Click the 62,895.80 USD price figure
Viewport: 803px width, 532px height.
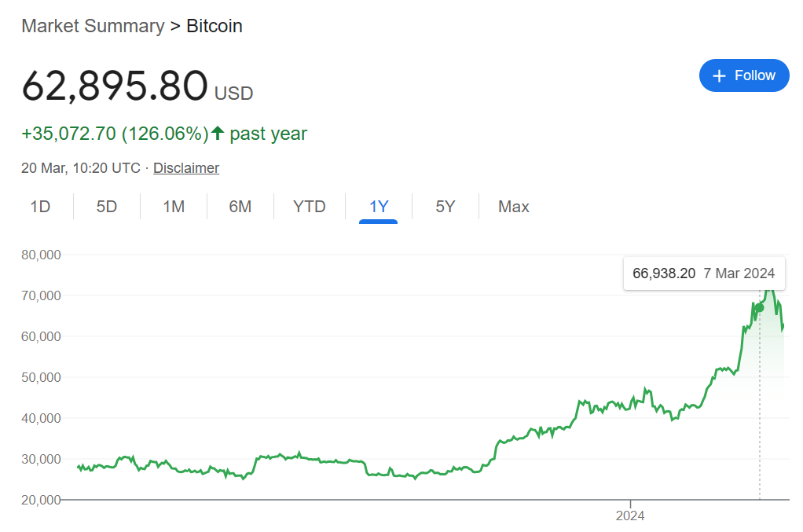[x=137, y=86]
